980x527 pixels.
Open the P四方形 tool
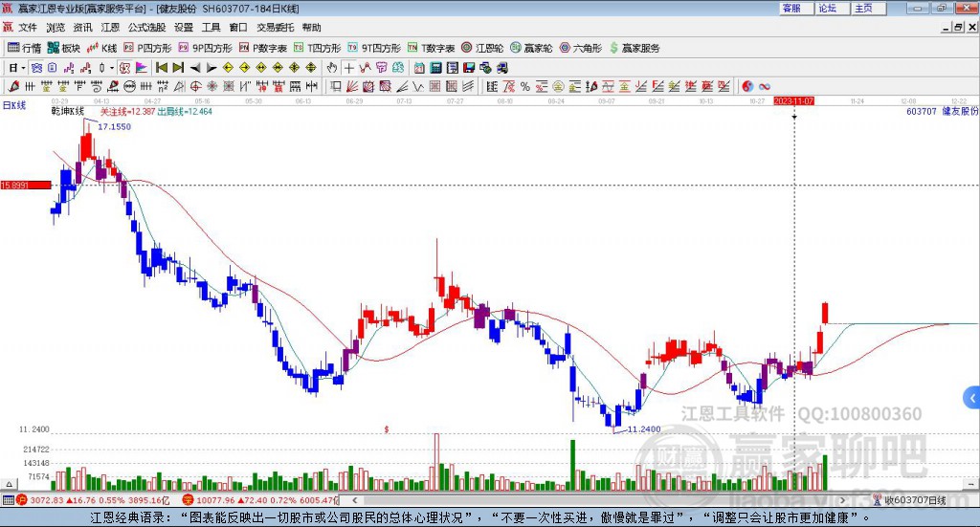[147, 48]
